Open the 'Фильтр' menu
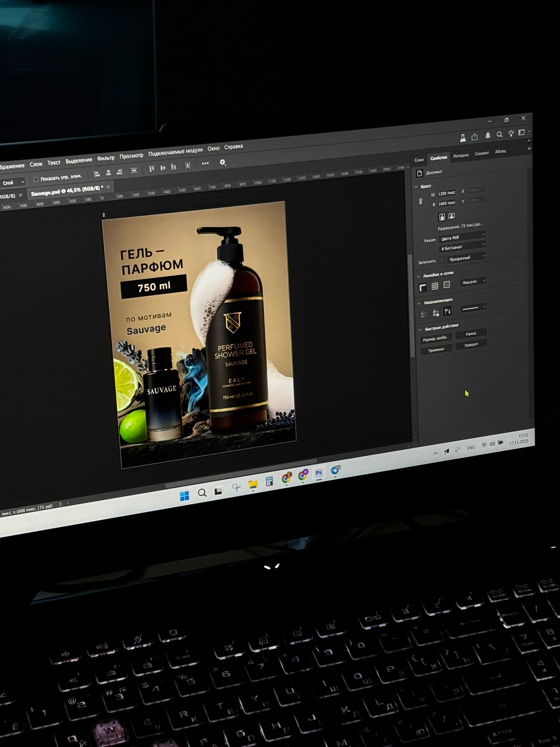Viewport: 560px width, 747px height. click(106, 158)
